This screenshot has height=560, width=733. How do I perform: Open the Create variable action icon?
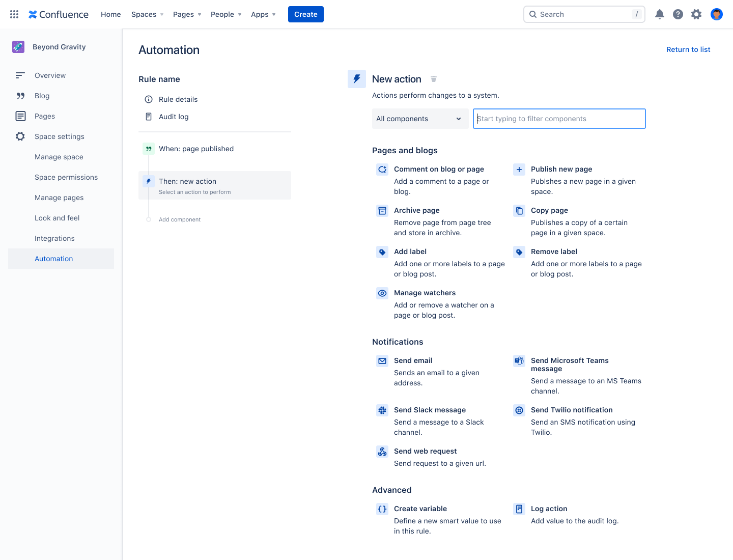[382, 509]
